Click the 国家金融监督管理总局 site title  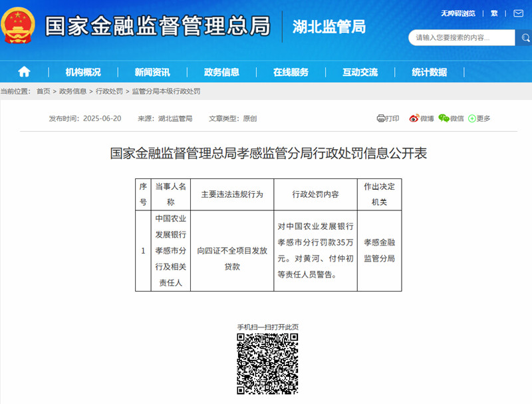coord(158,26)
